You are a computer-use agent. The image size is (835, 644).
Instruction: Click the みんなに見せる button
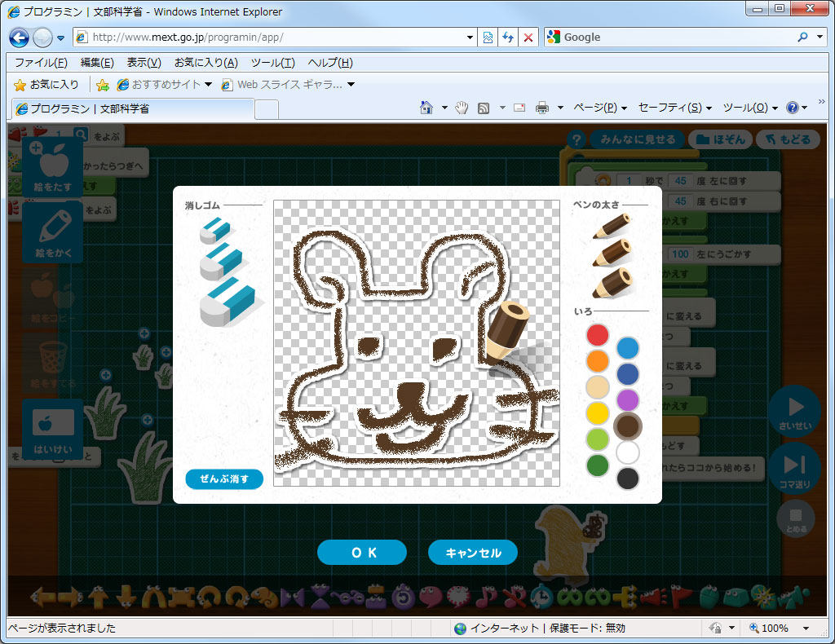[638, 139]
